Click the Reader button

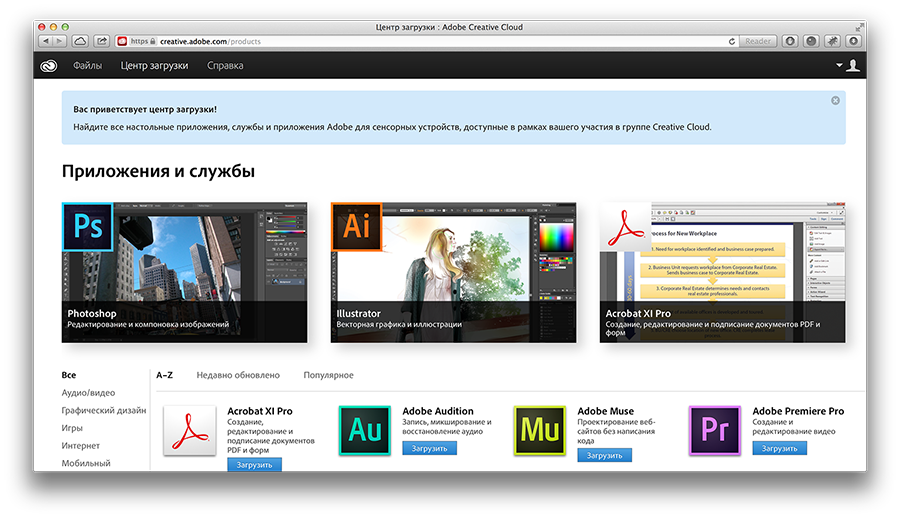758,41
